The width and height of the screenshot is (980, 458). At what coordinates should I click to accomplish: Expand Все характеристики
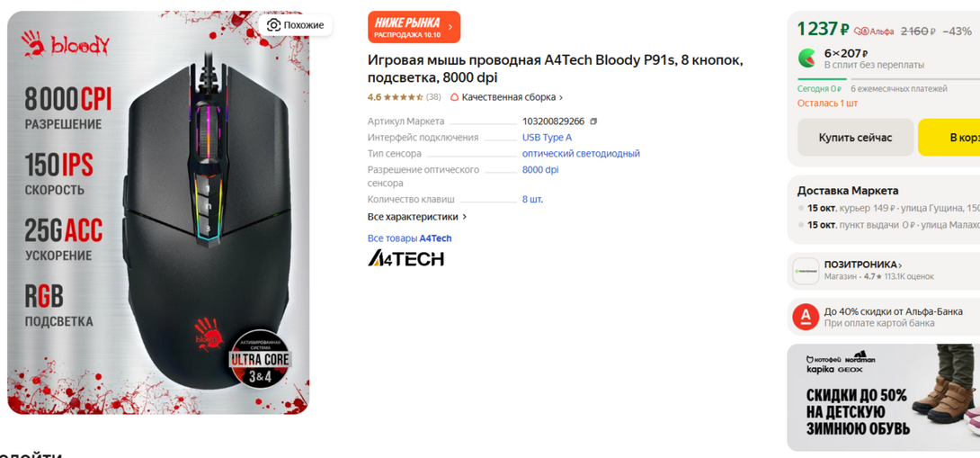click(417, 217)
